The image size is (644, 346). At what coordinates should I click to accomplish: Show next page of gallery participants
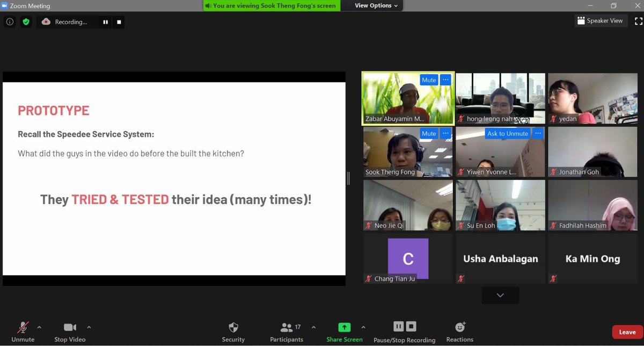tap(500, 295)
